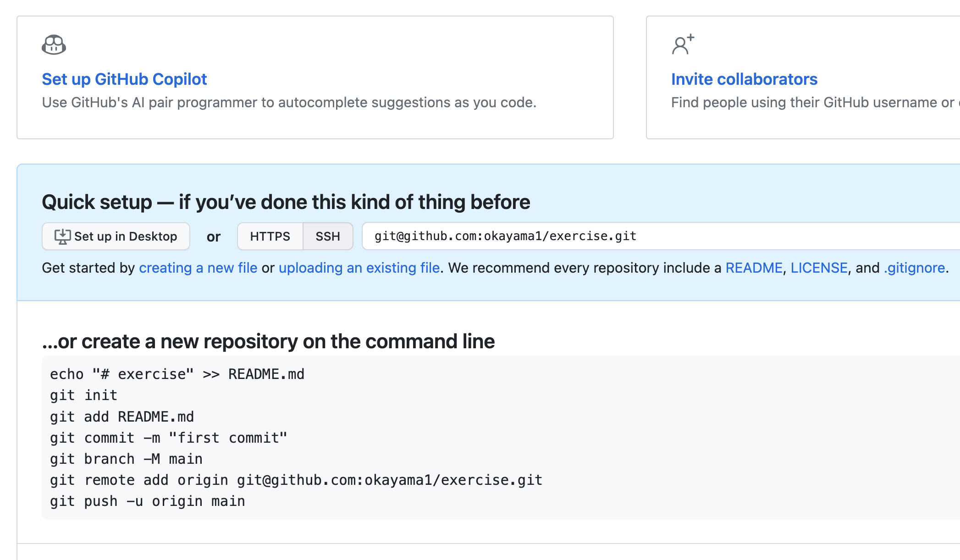Open the .gitignore recommendation link
This screenshot has width=960, height=560.
tap(914, 268)
